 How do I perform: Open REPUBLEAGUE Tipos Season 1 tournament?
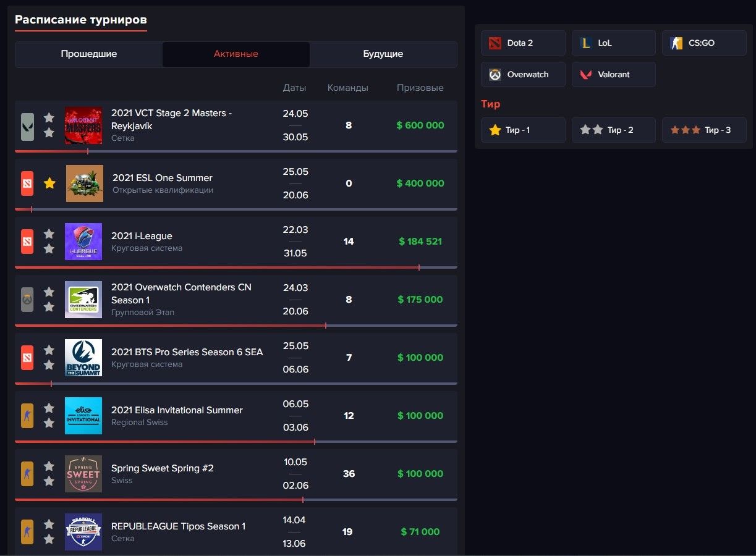[x=178, y=526]
